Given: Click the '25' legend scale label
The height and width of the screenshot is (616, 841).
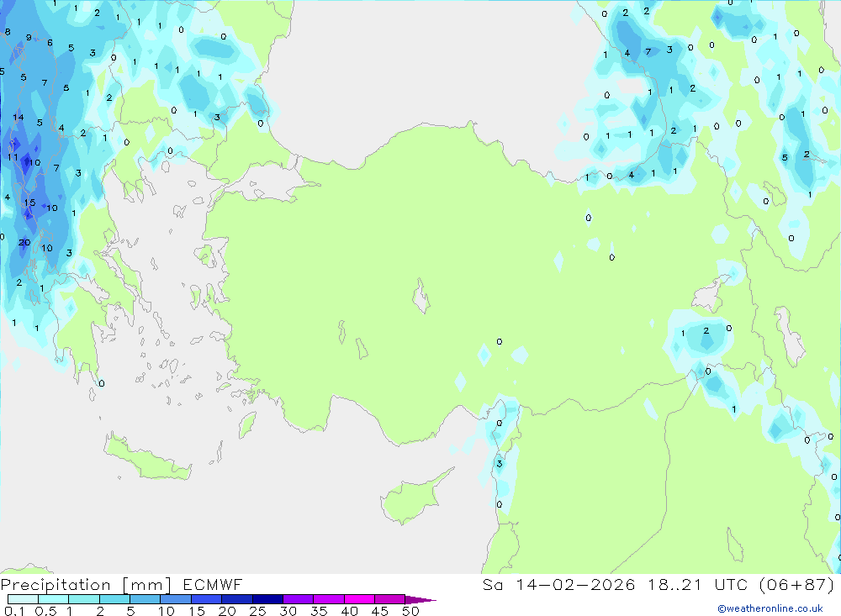Looking at the screenshot, I should [x=257, y=611].
